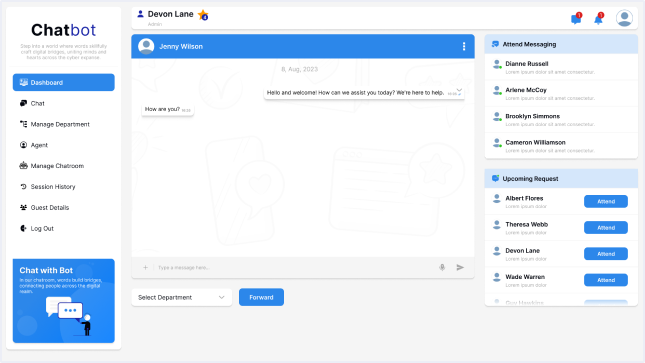Click the Forward button
The width and height of the screenshot is (645, 363).
(261, 297)
